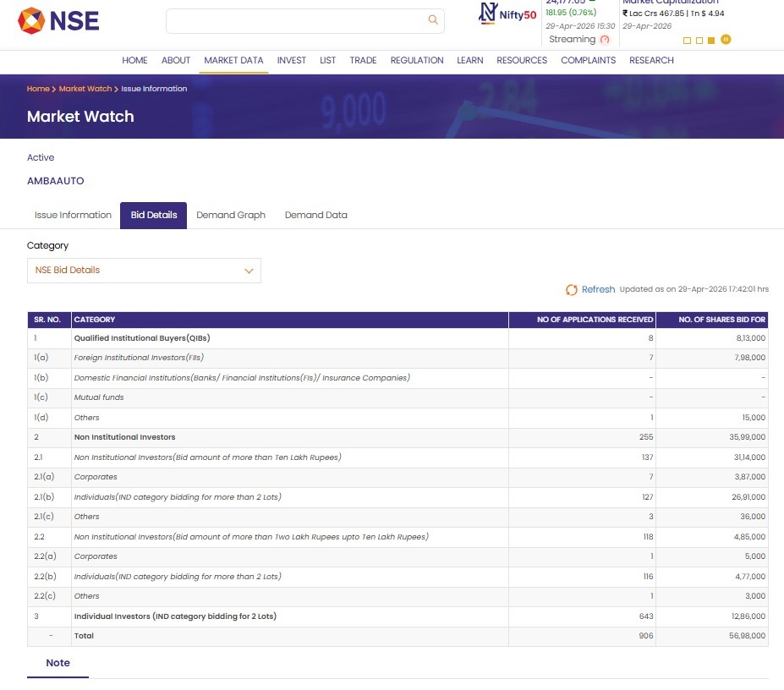Image resolution: width=784 pixels, height=690 pixels.
Task: Click the 35,99,000 shares value
Action: tap(747, 437)
